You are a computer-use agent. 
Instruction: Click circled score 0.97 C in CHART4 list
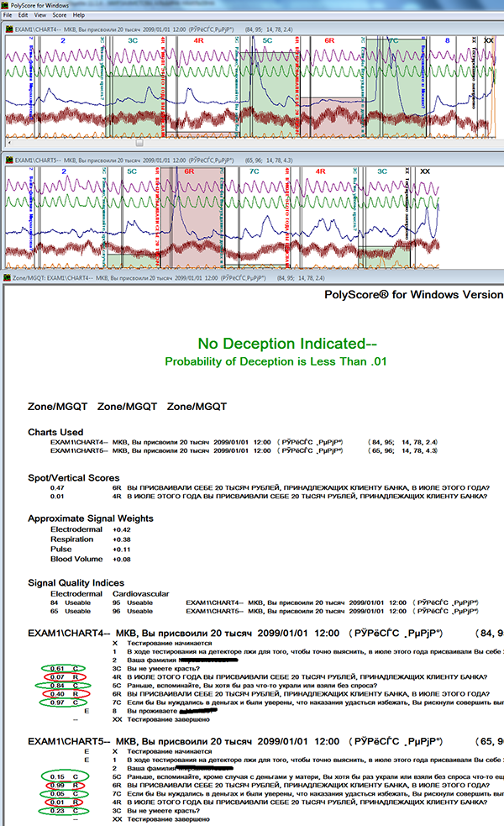[x=64, y=702]
